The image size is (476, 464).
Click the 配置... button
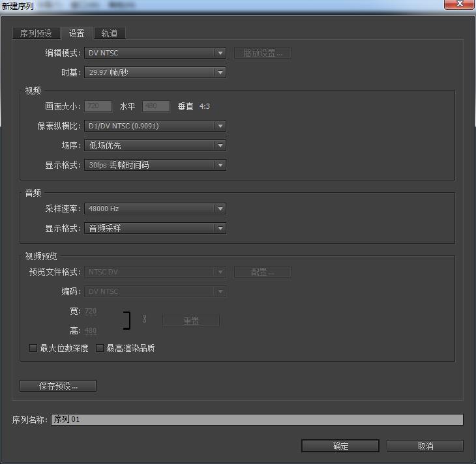[263, 272]
